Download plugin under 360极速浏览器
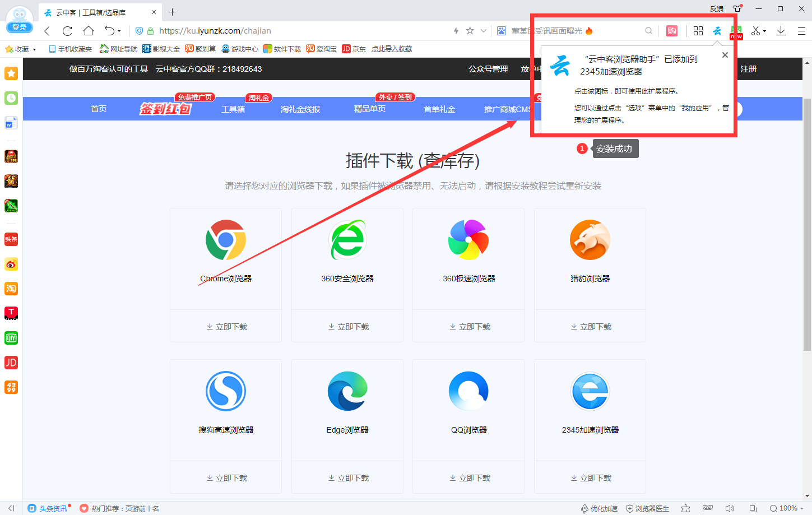This screenshot has height=515, width=812. pos(469,327)
